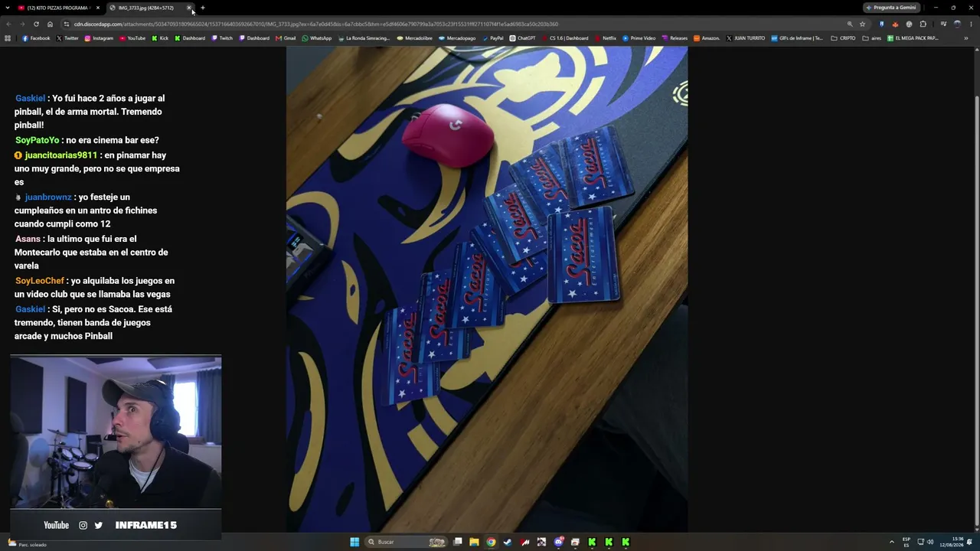
Task: Open the WhatsApp bookmark
Action: pyautogui.click(x=317, y=38)
